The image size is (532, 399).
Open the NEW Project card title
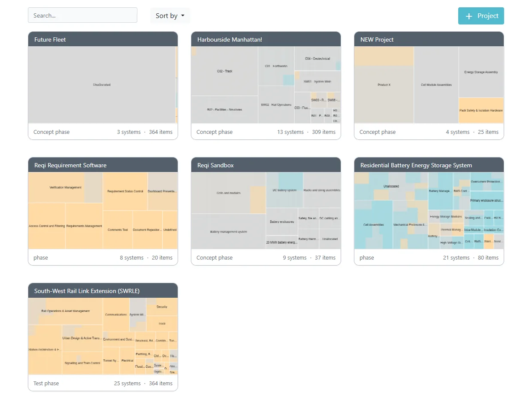[x=377, y=39]
